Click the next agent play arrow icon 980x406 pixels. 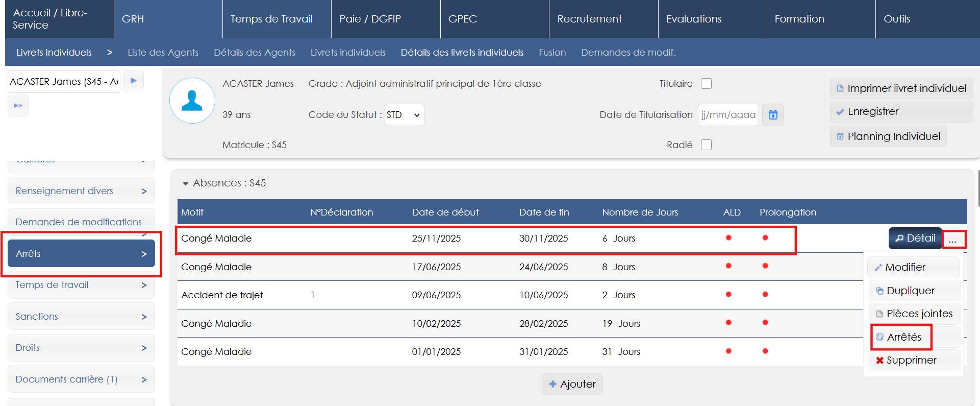(x=134, y=81)
